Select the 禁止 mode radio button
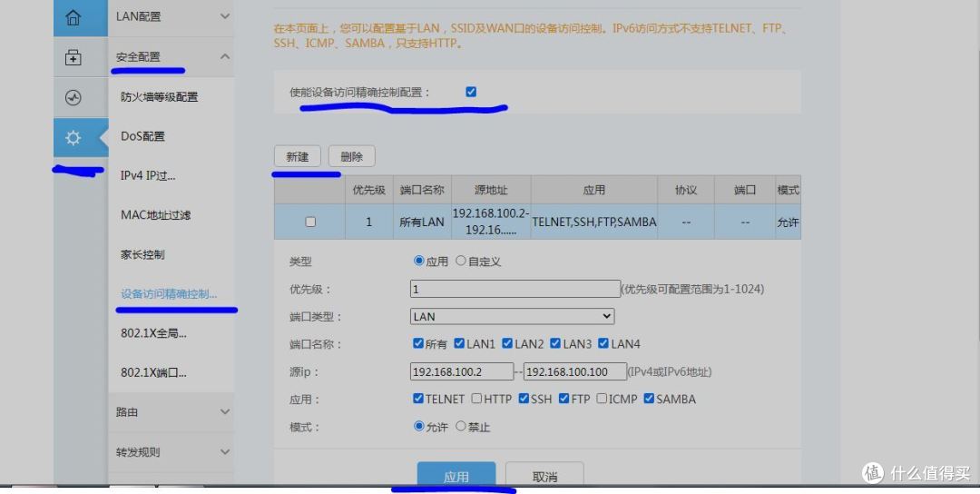Viewport: 980px width, 494px height. point(461,426)
